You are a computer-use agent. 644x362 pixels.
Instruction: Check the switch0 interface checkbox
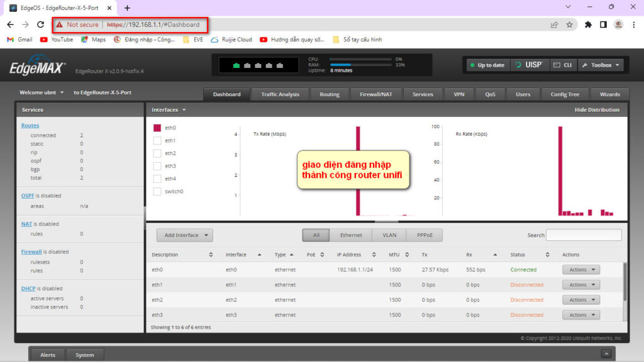click(x=157, y=191)
